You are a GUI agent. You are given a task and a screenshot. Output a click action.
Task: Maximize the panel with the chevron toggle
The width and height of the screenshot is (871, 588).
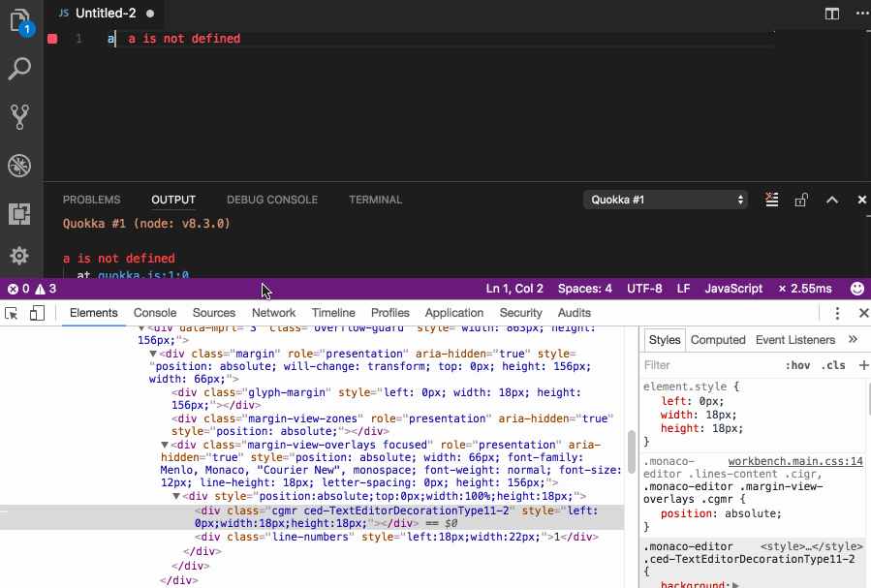pos(831,200)
